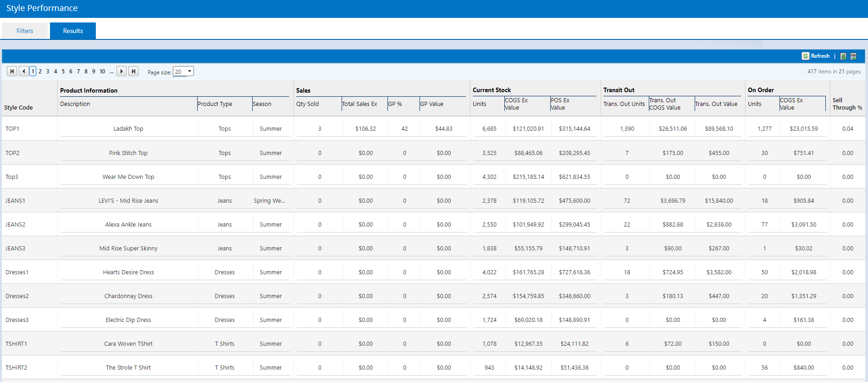Click style code Dresses1
The width and height of the screenshot is (868, 382).
click(17, 272)
